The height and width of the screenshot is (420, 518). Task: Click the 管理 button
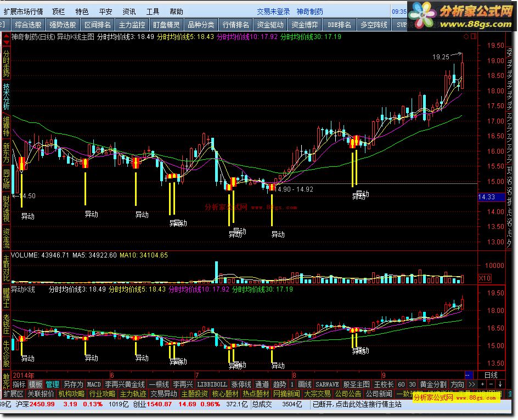tap(52, 384)
